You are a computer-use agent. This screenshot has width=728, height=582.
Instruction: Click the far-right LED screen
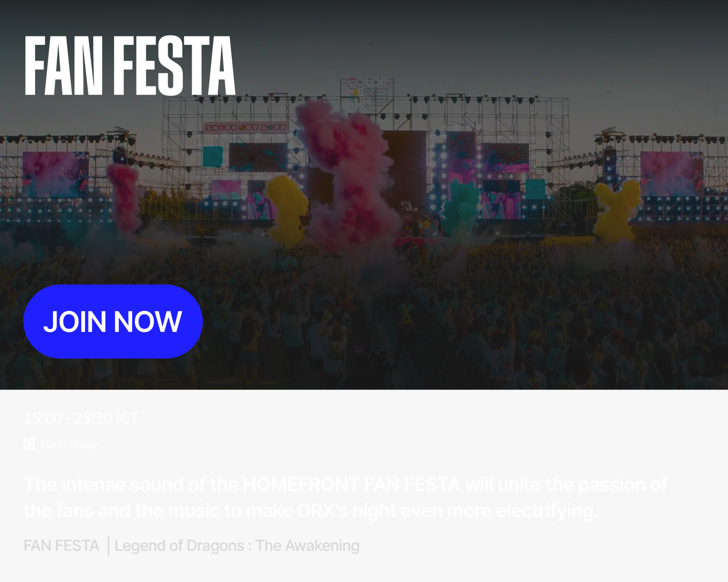tap(671, 174)
